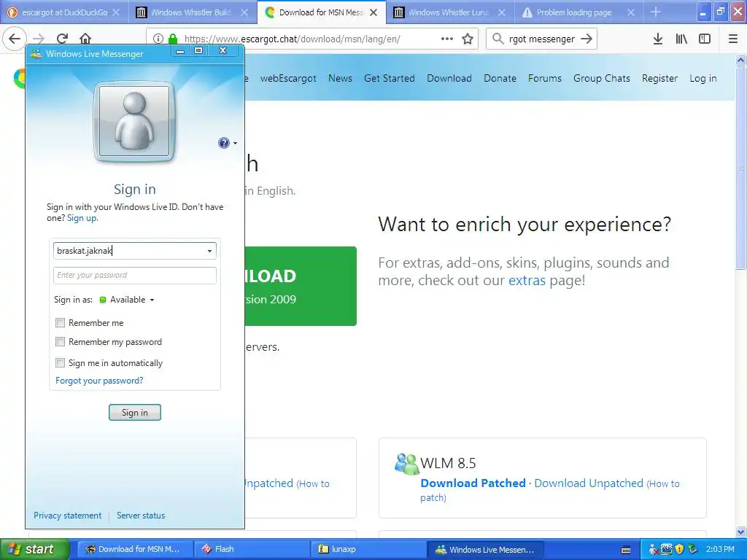Open the on-screen keyboard taskbar icon
Image resolution: width=747 pixels, height=560 pixels.
(626, 550)
